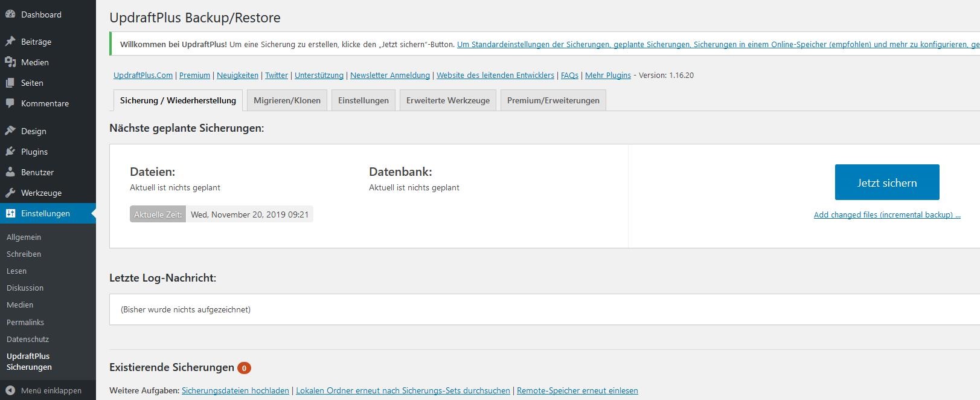The width and height of the screenshot is (980, 400).
Task: Switch to the Migrieren/Klonen tab
Action: (x=287, y=100)
